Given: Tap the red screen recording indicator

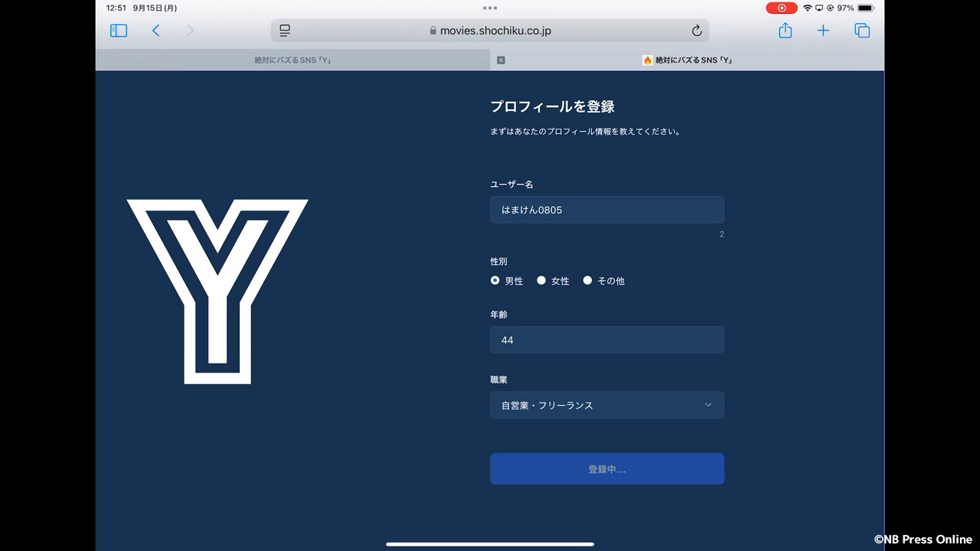Looking at the screenshot, I should coord(781,8).
